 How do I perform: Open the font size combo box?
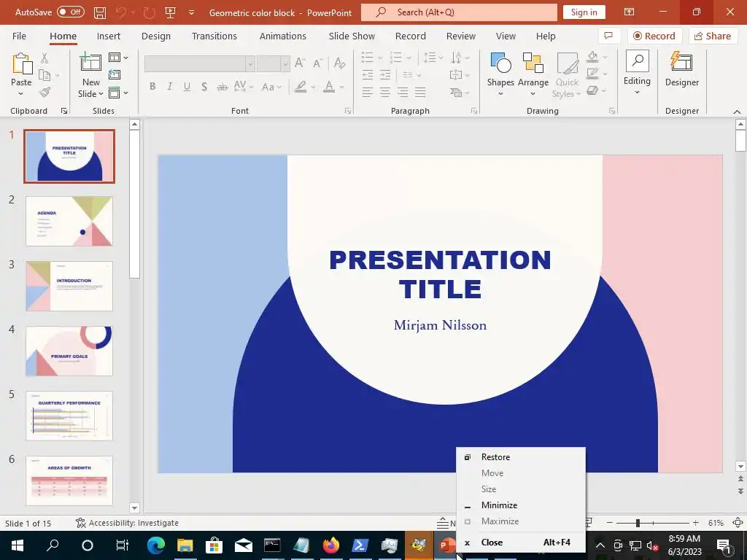coord(273,63)
